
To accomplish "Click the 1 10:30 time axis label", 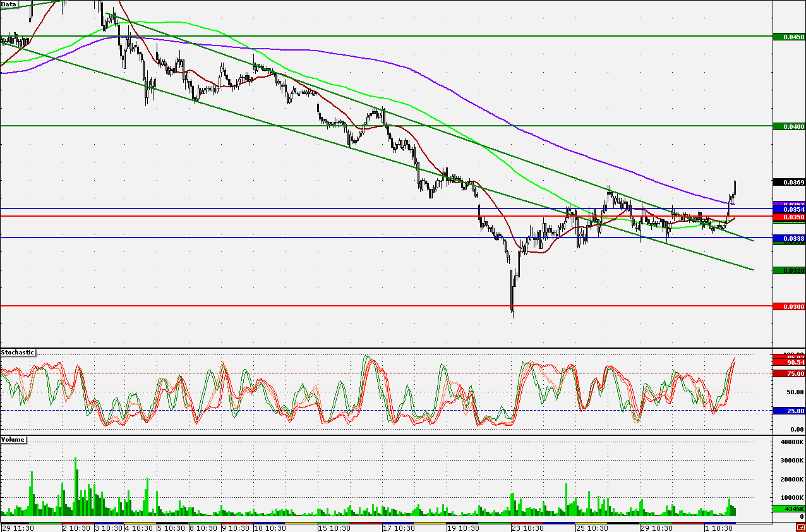I will pos(719,528).
